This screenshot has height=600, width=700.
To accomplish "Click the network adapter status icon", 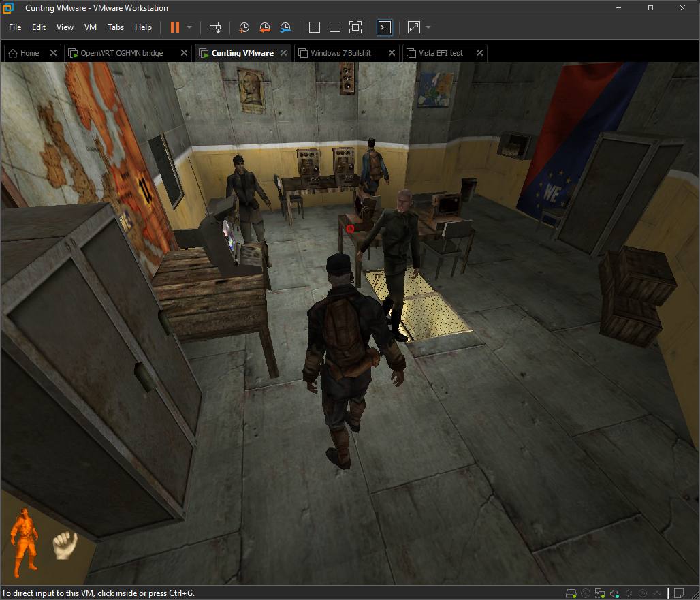I will tap(599, 593).
